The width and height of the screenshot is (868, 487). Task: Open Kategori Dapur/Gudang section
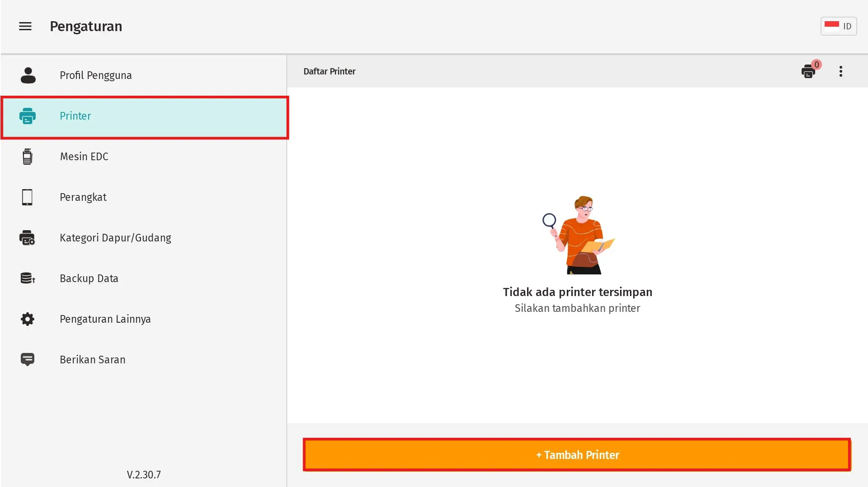pyautogui.click(x=116, y=238)
